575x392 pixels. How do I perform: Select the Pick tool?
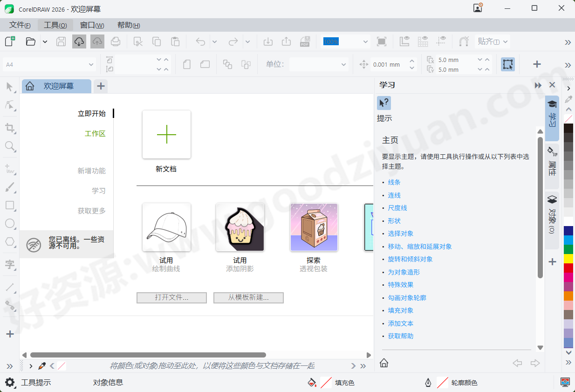(x=10, y=87)
